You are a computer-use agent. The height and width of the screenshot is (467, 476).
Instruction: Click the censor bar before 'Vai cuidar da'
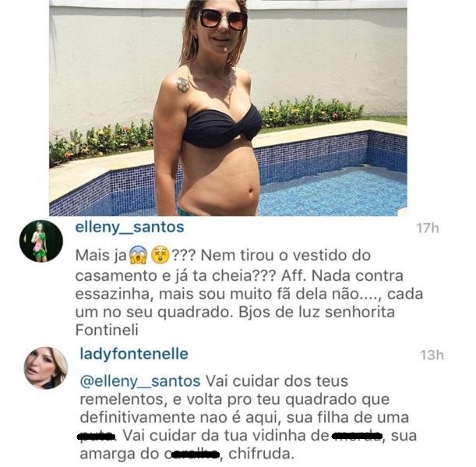97,437
